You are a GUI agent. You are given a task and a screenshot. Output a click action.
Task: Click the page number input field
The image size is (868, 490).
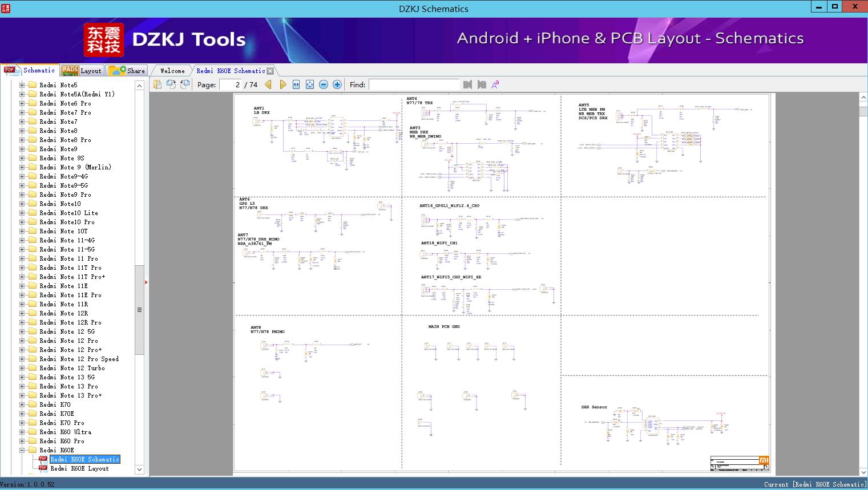coord(231,84)
